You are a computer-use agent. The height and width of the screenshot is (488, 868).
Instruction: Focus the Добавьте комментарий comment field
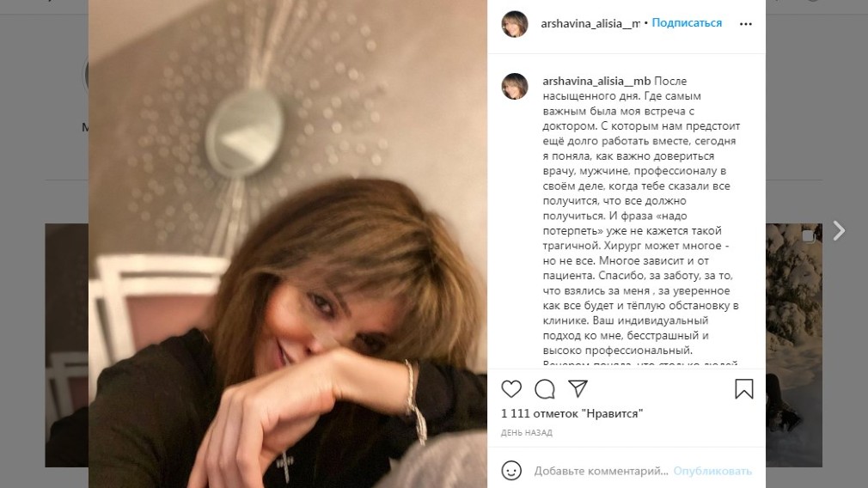coord(602,471)
